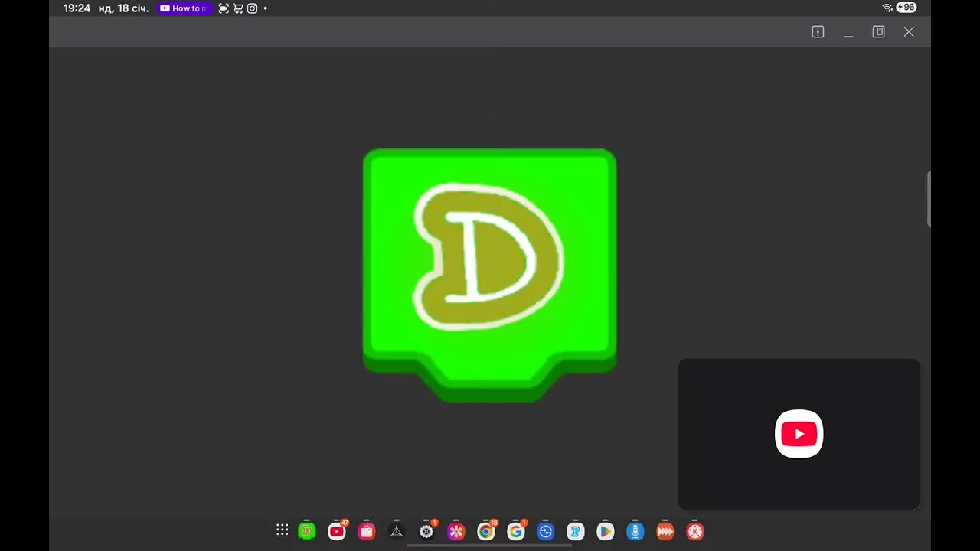Viewport: 980px width, 551px height.
Task: Tap the clock showing 19:24
Action: tap(77, 8)
